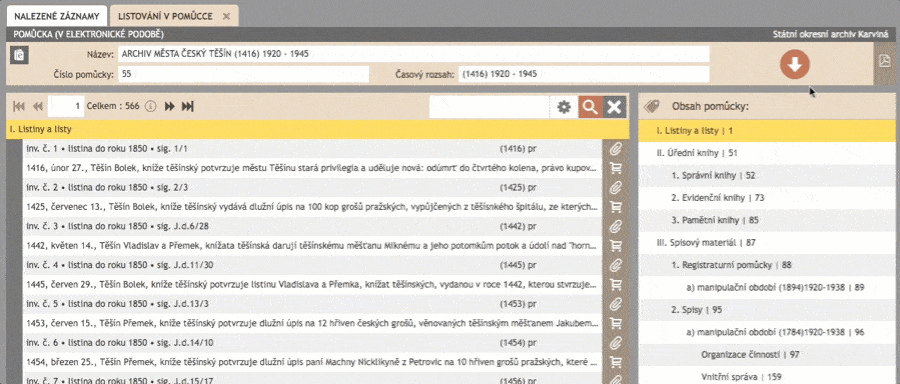Click the clipboard icon beside Název
The width and height of the screenshot is (900, 384).
coord(20,55)
